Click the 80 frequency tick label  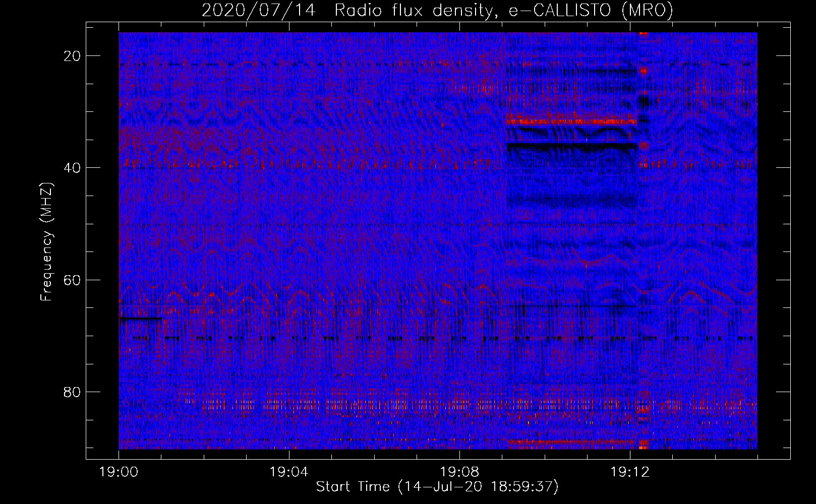pos(73,392)
